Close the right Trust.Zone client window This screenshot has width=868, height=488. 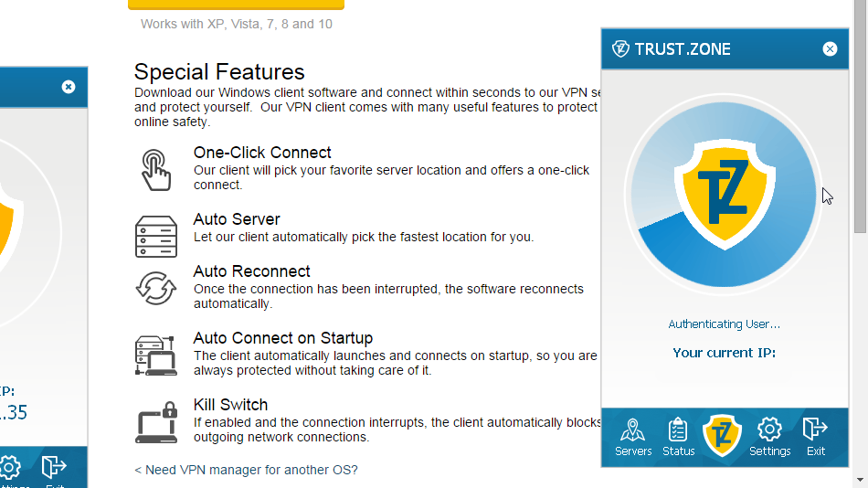point(830,49)
